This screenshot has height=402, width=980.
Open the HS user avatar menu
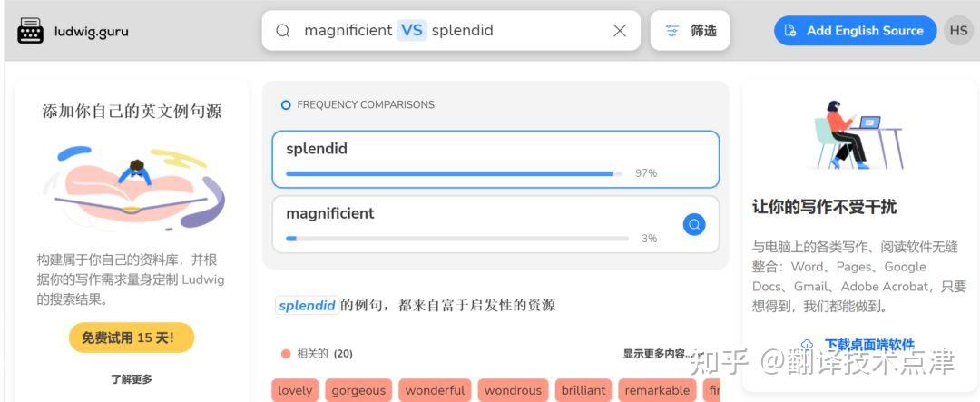click(x=958, y=31)
